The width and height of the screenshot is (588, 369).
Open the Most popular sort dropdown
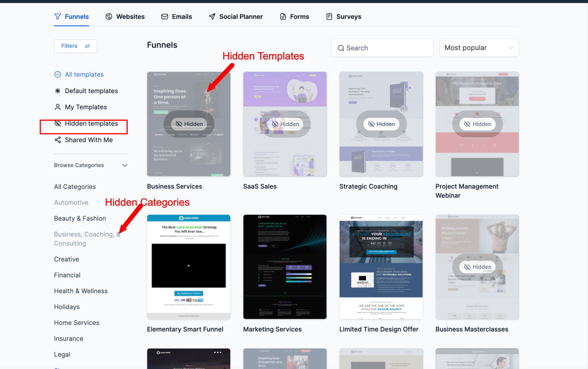click(479, 48)
